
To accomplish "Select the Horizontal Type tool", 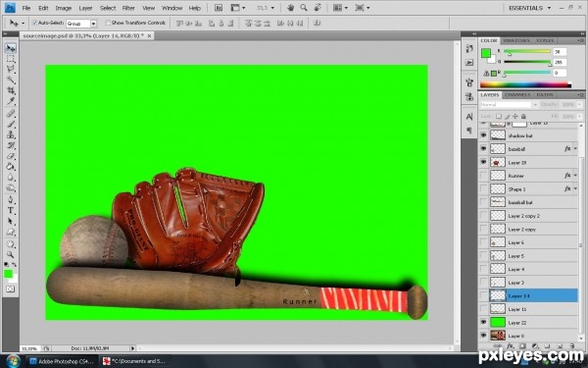I will point(11,210).
